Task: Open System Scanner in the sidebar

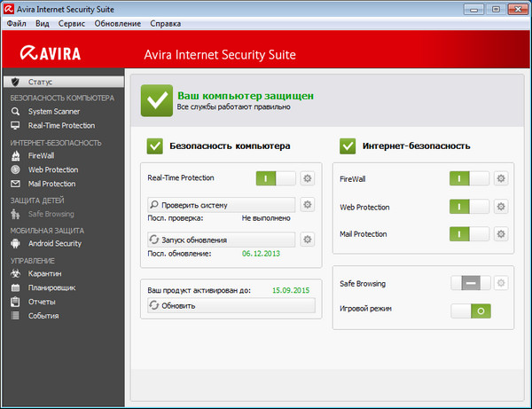Action: [x=53, y=112]
